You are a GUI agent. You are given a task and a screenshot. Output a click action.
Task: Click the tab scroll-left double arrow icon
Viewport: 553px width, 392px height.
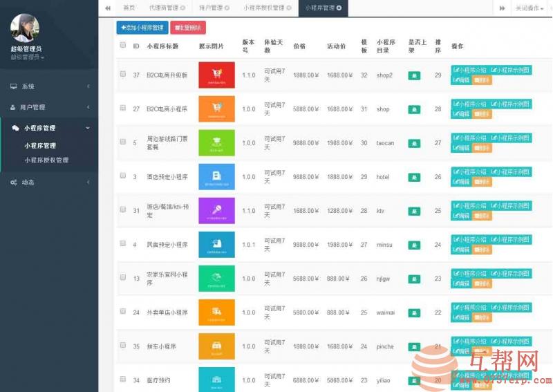(108, 8)
